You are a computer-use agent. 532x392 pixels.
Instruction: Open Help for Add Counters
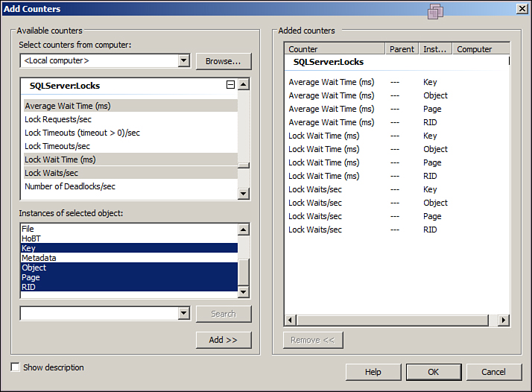click(x=373, y=372)
